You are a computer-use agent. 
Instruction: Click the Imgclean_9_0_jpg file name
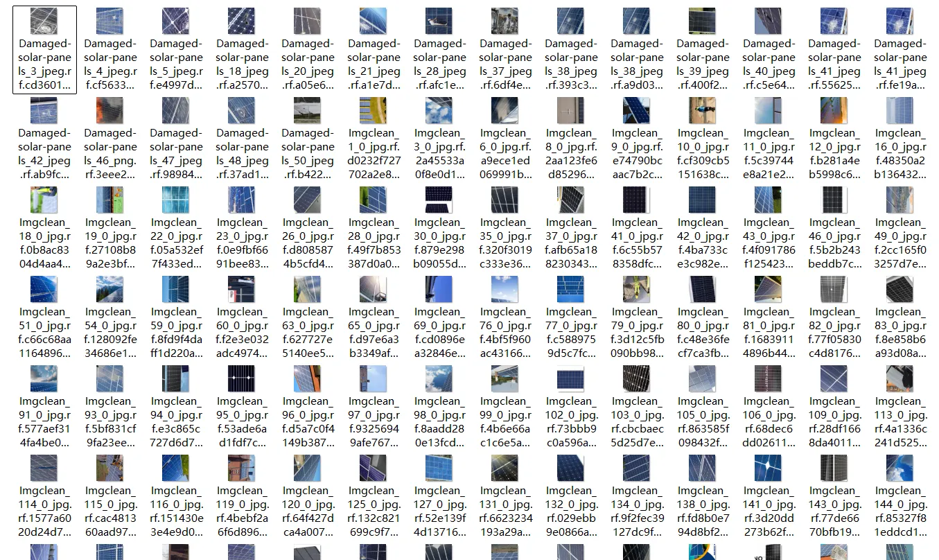(x=637, y=154)
